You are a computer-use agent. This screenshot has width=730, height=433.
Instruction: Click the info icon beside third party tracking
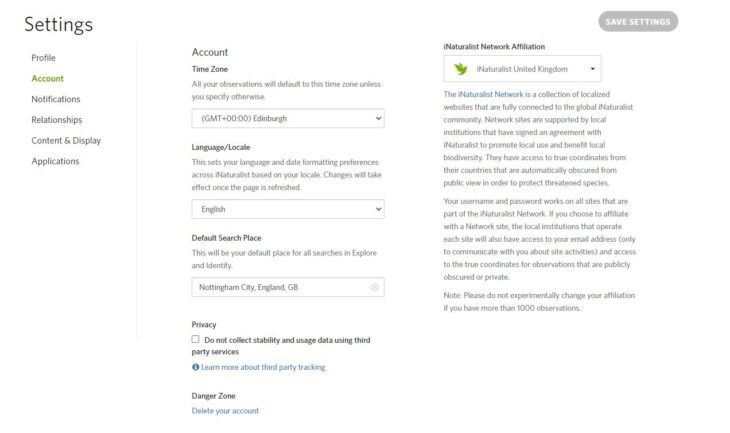point(196,367)
